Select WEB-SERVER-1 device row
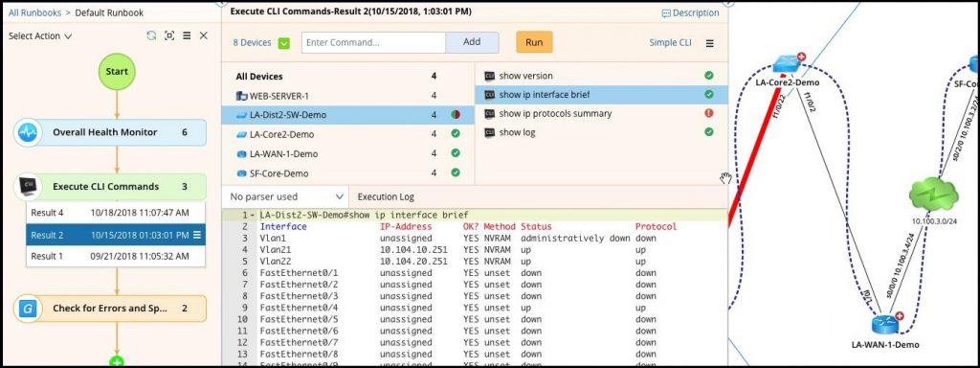The height and width of the screenshot is (368, 980). pos(348,97)
